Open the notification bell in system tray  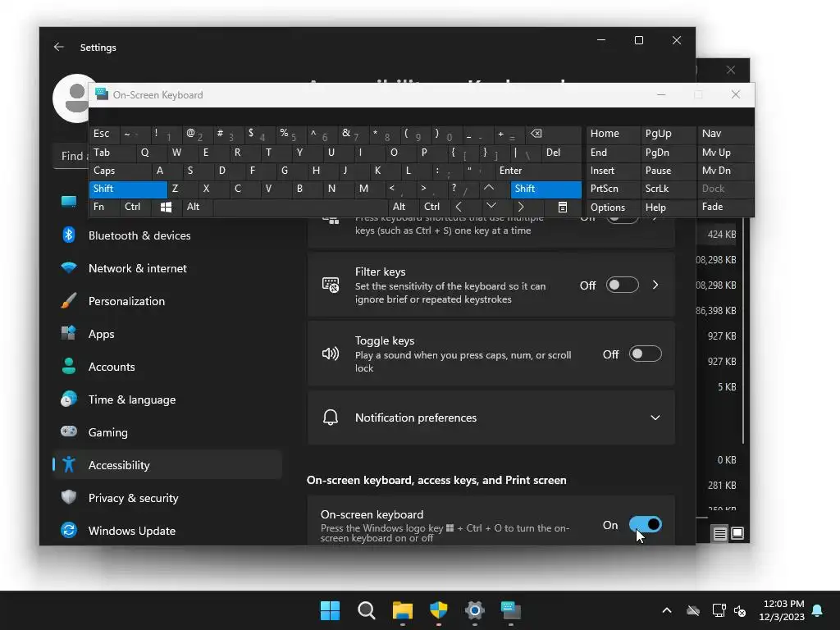pos(818,610)
